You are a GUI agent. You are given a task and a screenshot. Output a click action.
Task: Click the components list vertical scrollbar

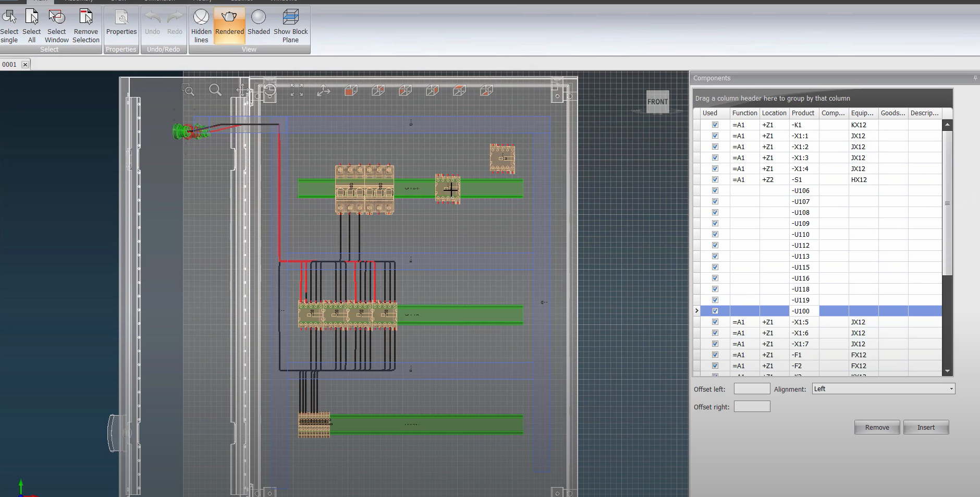coord(947,203)
